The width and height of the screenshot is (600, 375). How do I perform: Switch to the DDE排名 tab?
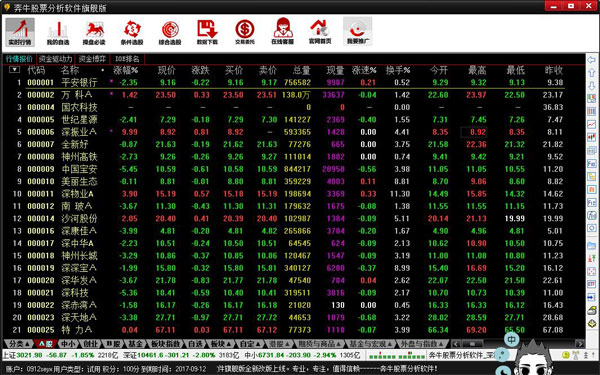[127, 59]
